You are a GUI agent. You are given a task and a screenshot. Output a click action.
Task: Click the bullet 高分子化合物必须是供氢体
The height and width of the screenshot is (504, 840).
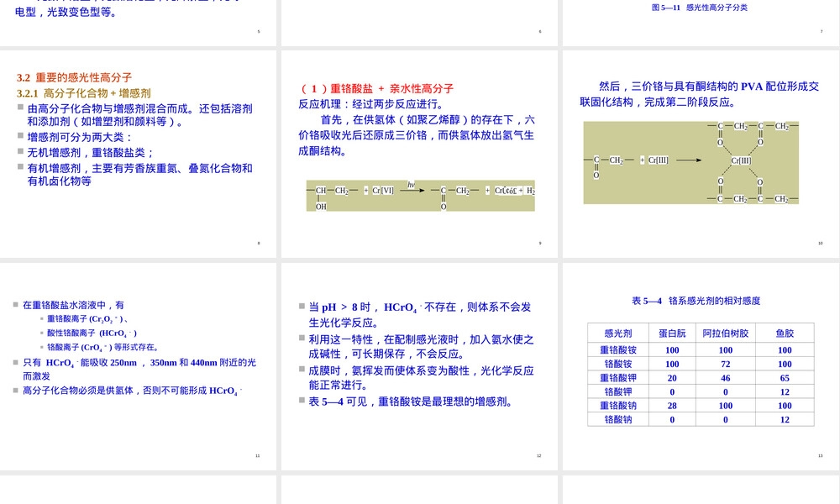tap(133, 391)
